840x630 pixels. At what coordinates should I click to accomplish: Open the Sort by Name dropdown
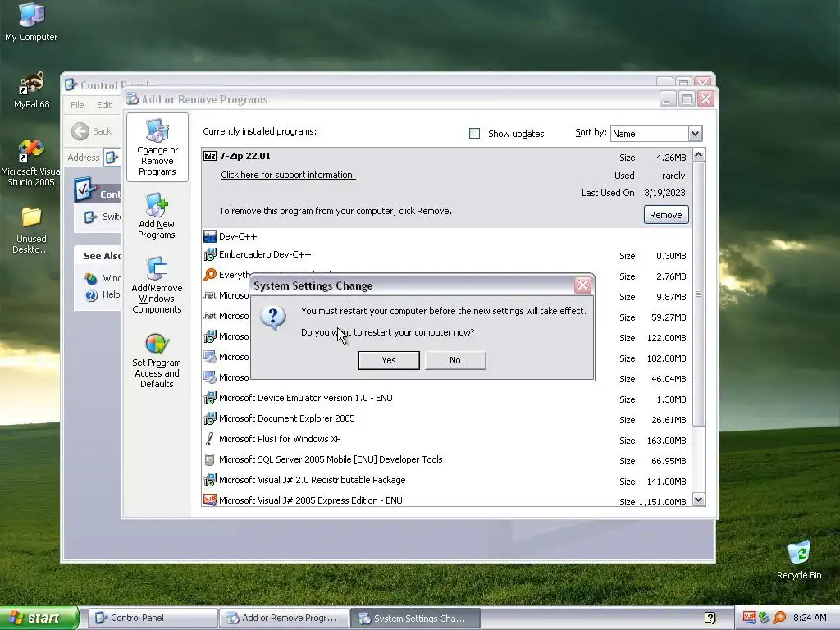click(695, 134)
